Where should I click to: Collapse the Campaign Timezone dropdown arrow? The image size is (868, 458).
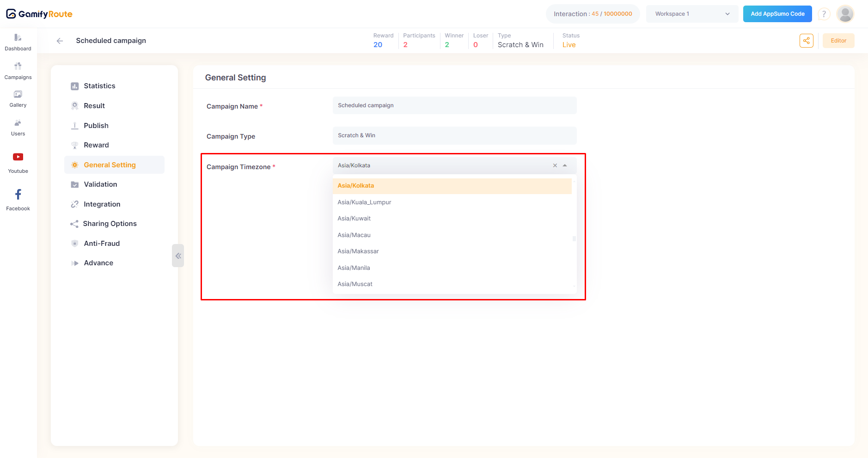pyautogui.click(x=565, y=165)
